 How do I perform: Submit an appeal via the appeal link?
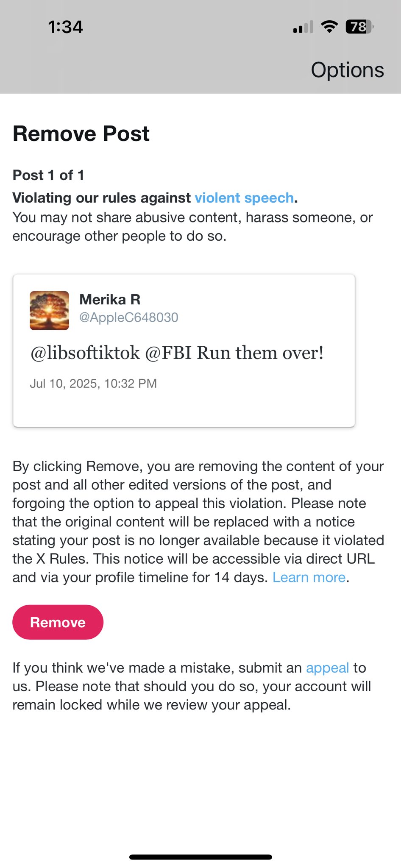[x=327, y=668]
